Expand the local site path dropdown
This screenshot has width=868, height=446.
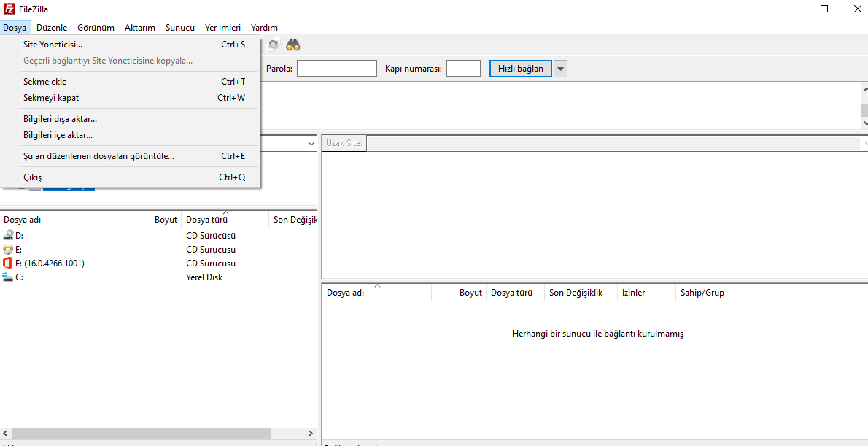click(311, 144)
